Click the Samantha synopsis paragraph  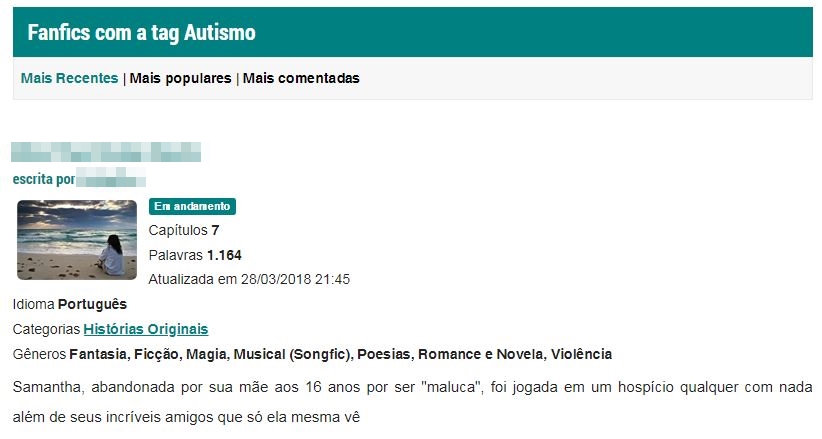(x=413, y=402)
